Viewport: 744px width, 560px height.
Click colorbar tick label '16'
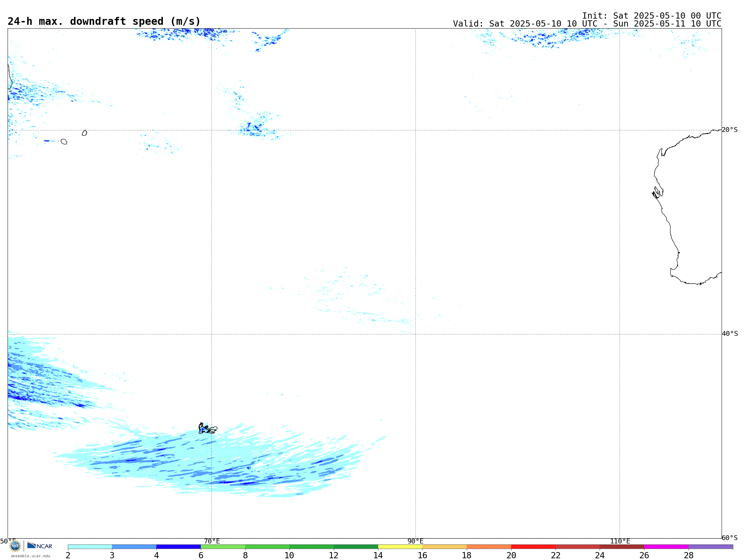point(423,556)
